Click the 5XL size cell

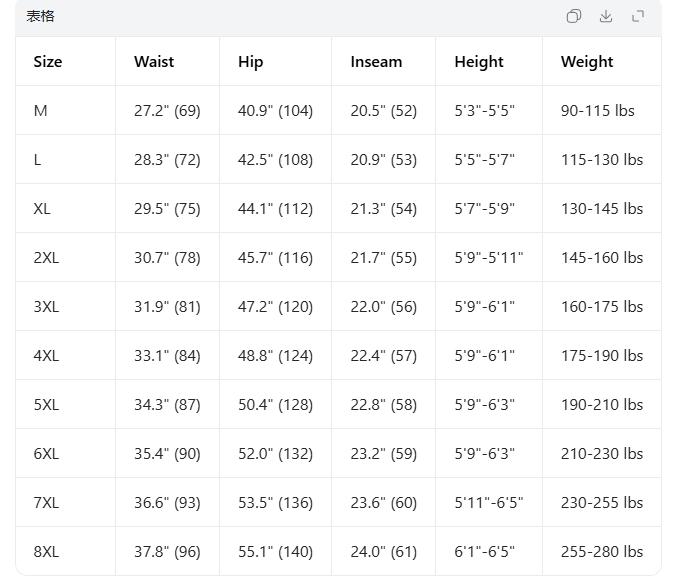pyautogui.click(x=46, y=405)
